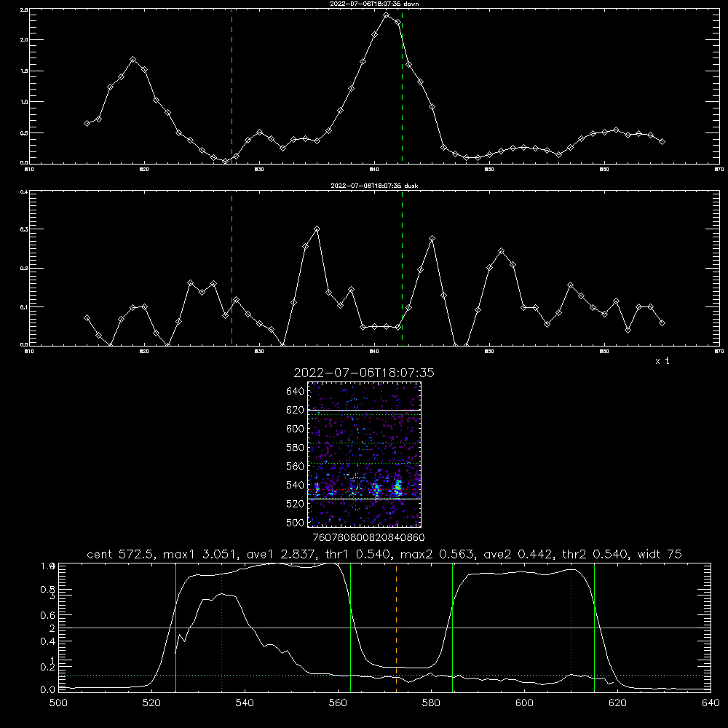Select the '0.4' y-axis label on bottom profile

pos(48,641)
